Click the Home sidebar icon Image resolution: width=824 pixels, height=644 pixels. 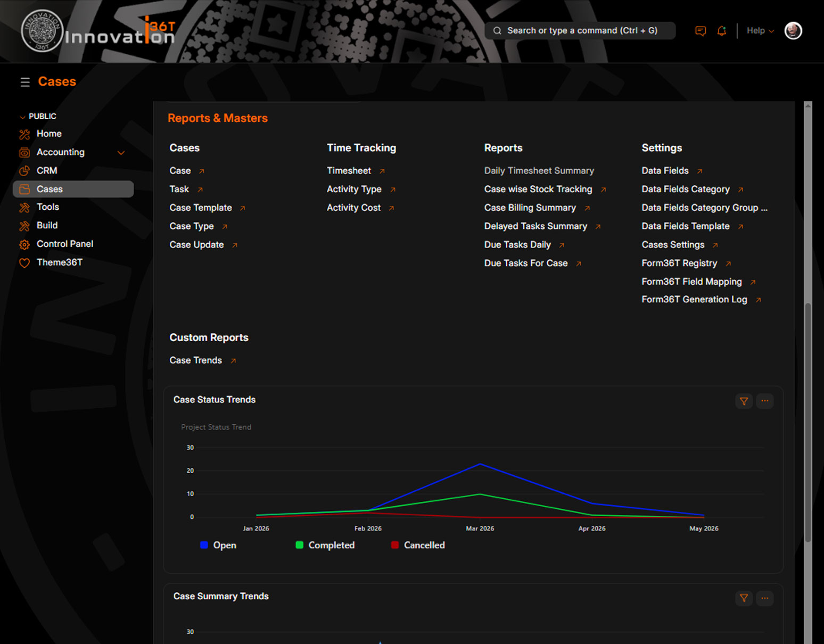click(24, 134)
